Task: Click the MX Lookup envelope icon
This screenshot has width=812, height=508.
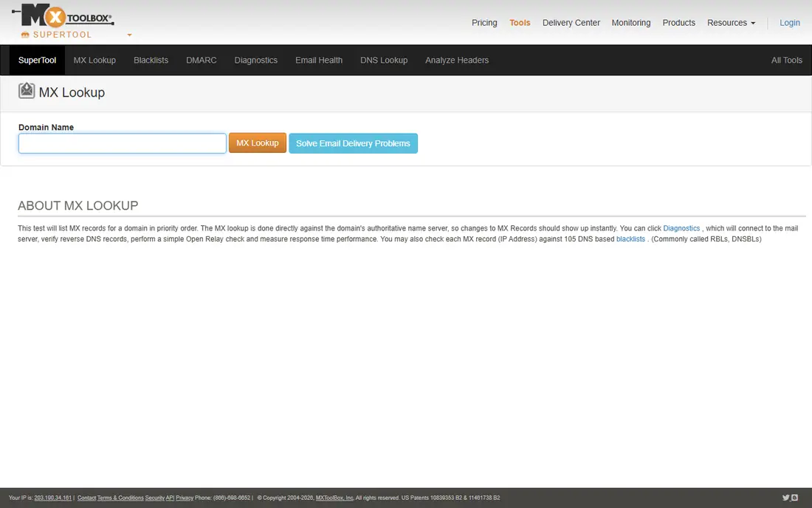Action: pyautogui.click(x=27, y=91)
